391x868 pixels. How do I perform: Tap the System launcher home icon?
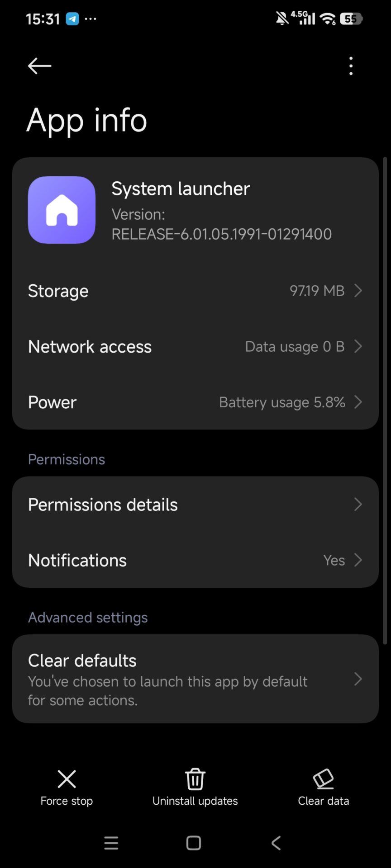(x=62, y=210)
